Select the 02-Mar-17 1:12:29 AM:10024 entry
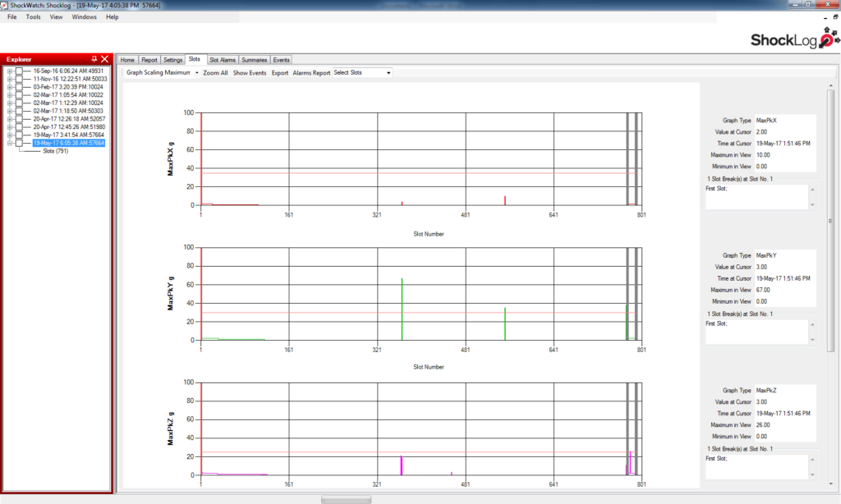The height and width of the screenshot is (504, 841). tap(68, 103)
